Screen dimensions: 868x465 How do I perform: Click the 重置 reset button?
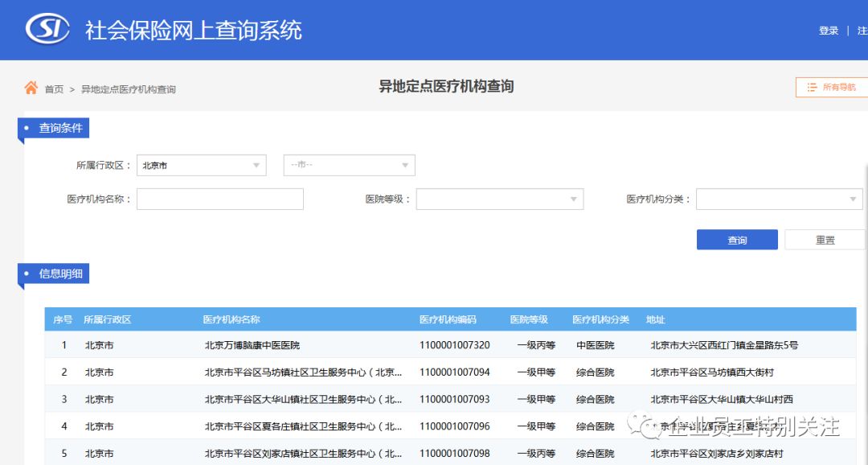(x=825, y=240)
